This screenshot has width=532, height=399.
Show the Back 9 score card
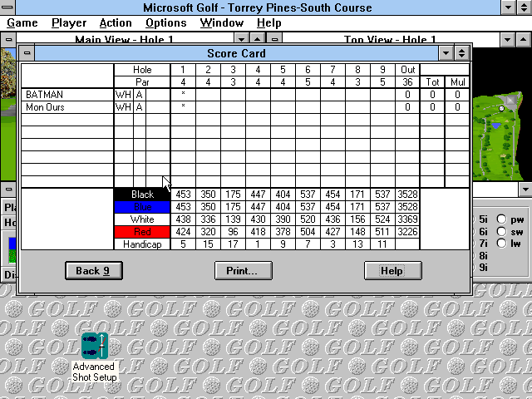click(x=94, y=271)
